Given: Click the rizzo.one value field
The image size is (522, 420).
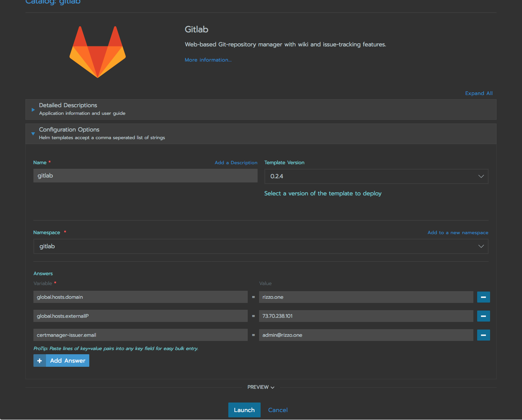Looking at the screenshot, I should 366,297.
